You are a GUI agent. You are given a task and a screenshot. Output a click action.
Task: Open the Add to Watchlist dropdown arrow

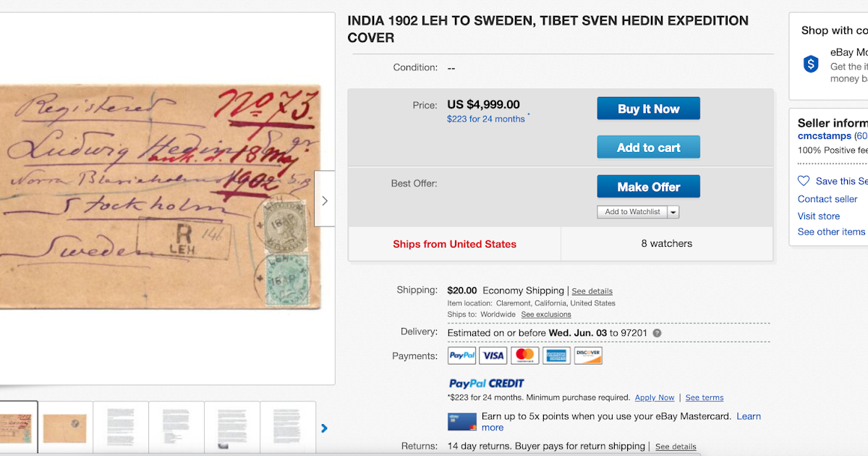pos(673,211)
